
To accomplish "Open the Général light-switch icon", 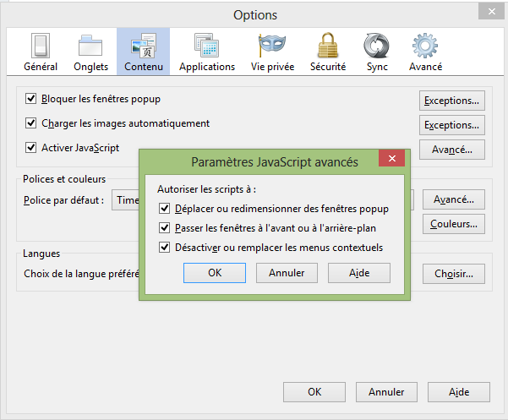I will tap(41, 46).
